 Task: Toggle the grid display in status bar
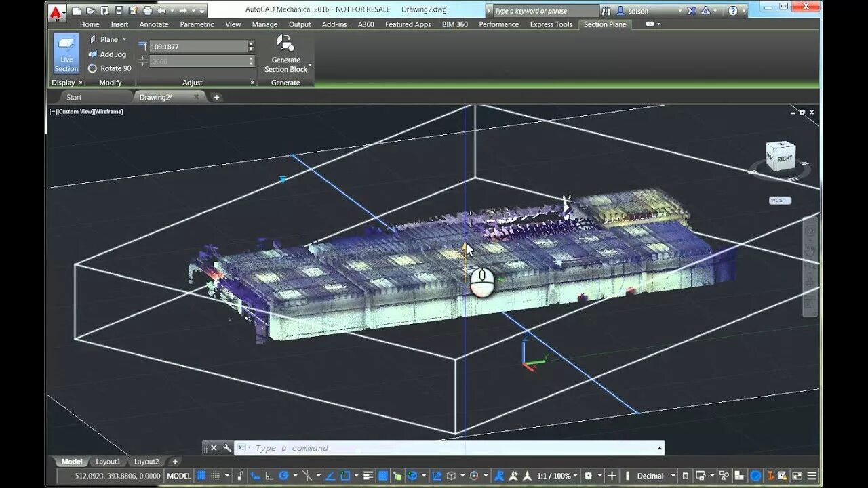tap(201, 476)
